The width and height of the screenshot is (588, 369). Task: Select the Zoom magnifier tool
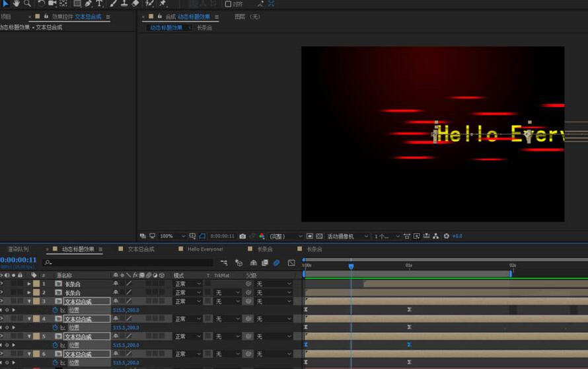click(27, 3)
